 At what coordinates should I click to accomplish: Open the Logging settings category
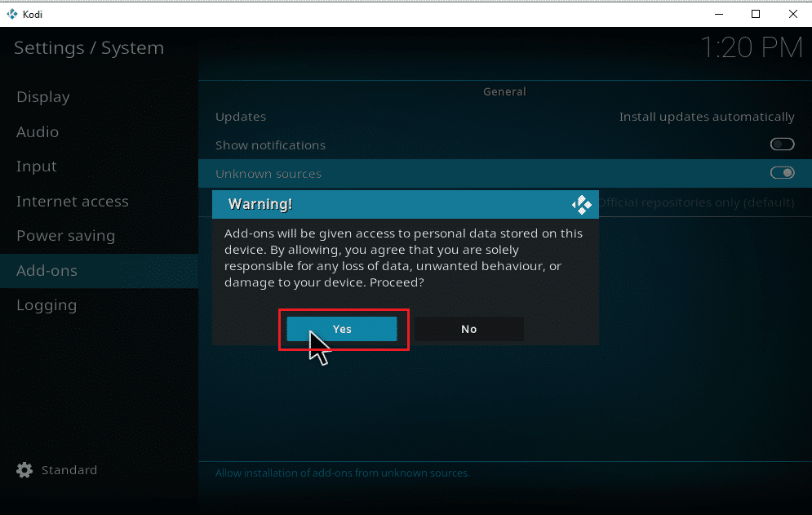click(x=47, y=305)
